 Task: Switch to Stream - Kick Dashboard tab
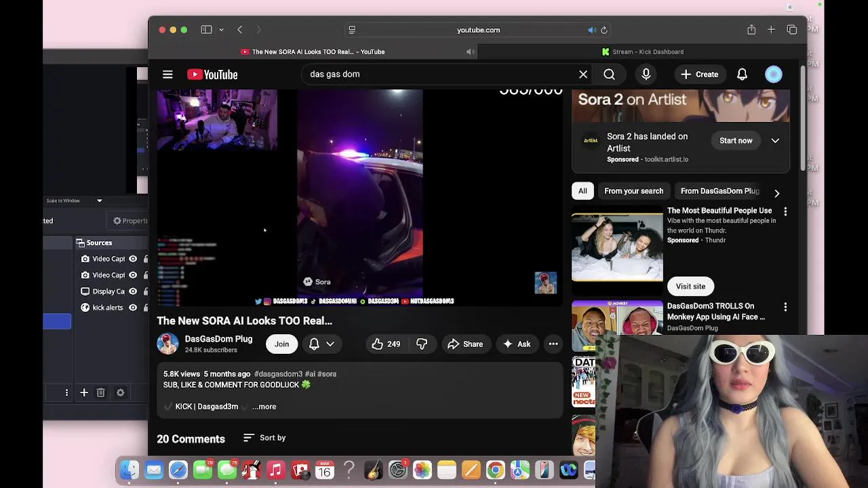click(x=642, y=52)
